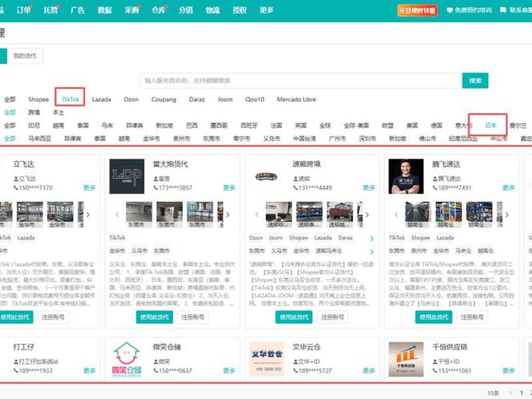Click the 元旦限时特惠 promo badge

[x=418, y=11]
